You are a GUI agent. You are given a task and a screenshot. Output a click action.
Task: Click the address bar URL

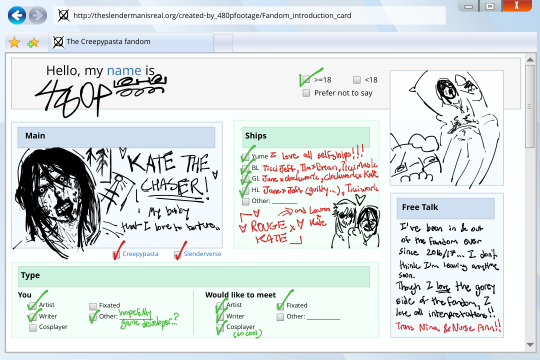pos(212,16)
